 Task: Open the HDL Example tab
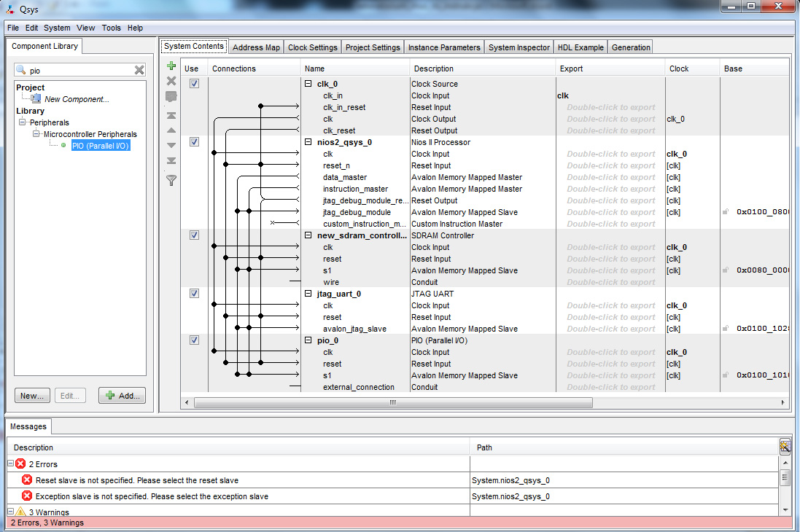point(580,47)
